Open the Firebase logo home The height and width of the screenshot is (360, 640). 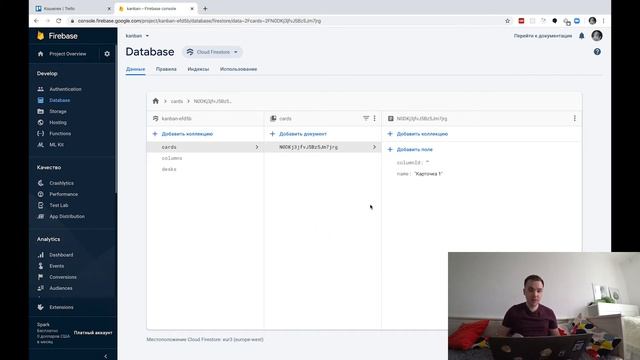point(57,36)
